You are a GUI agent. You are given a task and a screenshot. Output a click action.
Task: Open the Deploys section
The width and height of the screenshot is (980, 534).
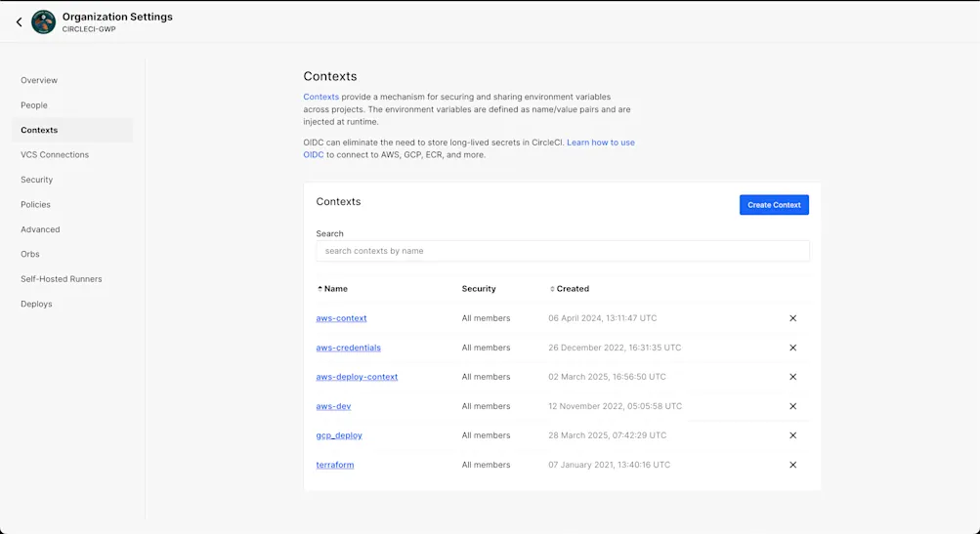(36, 305)
